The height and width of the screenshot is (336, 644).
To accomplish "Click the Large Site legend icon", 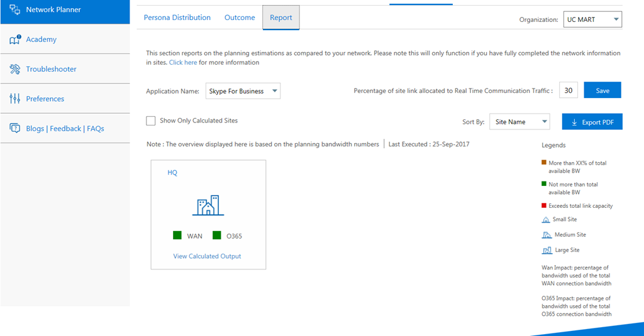I will click(x=547, y=250).
